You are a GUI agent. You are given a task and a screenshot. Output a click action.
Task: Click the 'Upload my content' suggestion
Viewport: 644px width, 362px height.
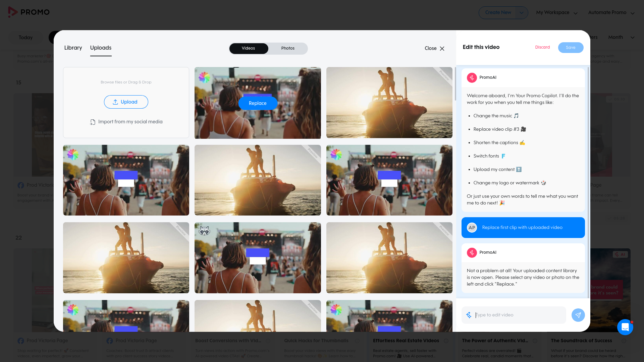pos(497,170)
